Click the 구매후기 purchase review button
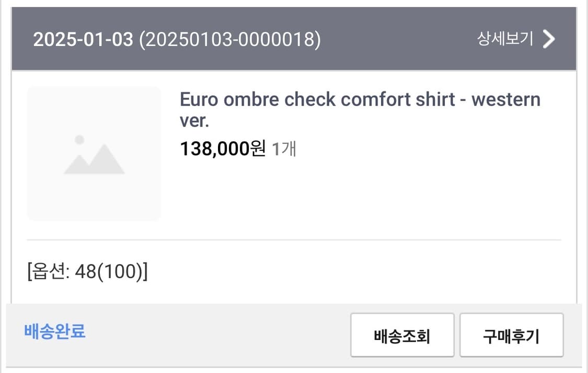Image resolution: width=588 pixels, height=373 pixels. [x=511, y=335]
